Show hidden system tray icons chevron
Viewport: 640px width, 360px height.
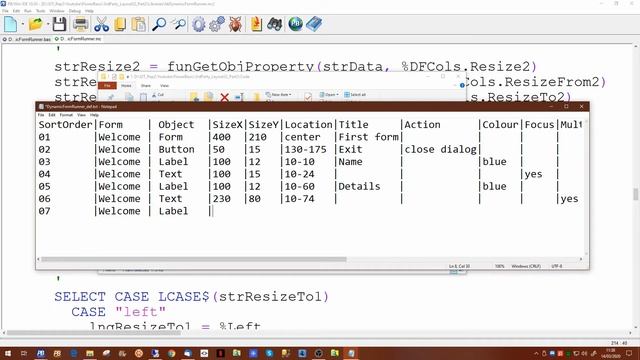coord(536,353)
